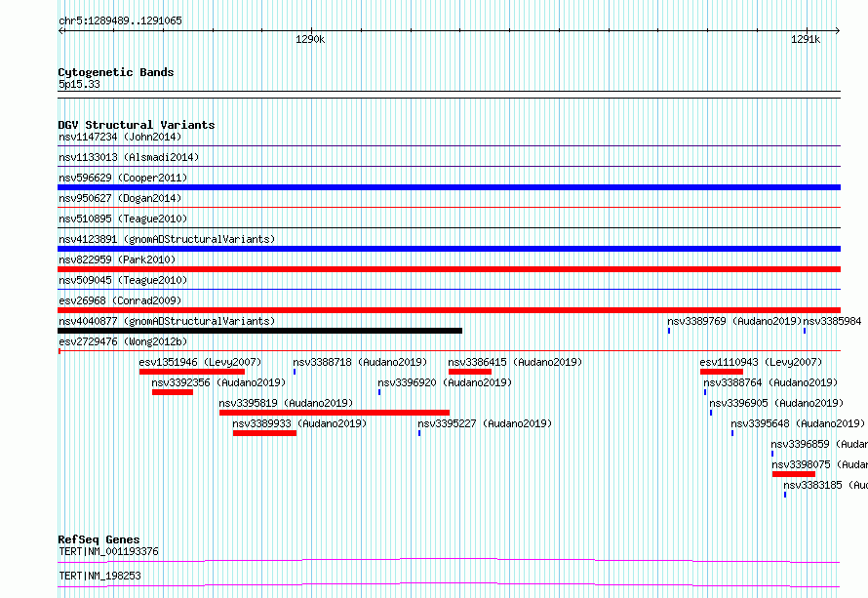Select the red esv1351946 (Levy2007) bar
Screen dimensions: 868x598
coord(192,372)
